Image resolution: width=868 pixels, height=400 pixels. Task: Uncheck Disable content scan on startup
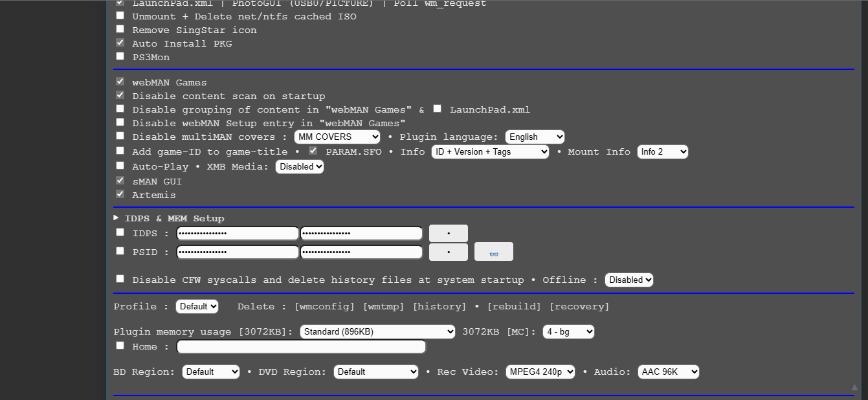click(120, 94)
